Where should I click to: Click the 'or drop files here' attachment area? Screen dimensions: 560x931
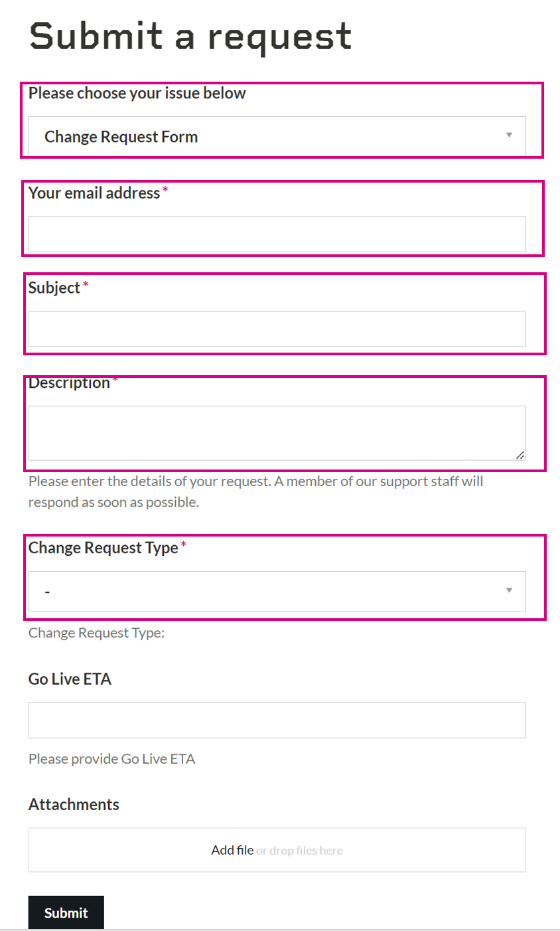coord(299,851)
